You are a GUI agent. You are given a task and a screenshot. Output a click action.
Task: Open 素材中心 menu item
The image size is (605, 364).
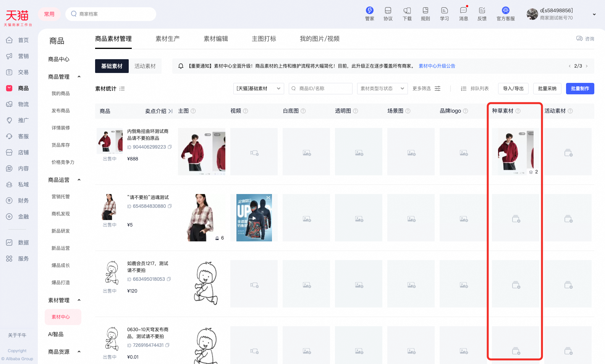pyautogui.click(x=63, y=317)
